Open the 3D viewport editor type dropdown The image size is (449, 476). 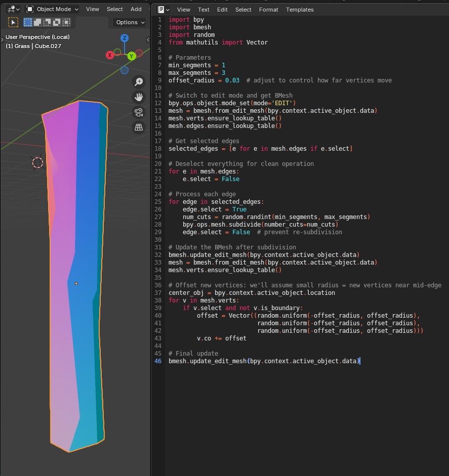pos(13,10)
